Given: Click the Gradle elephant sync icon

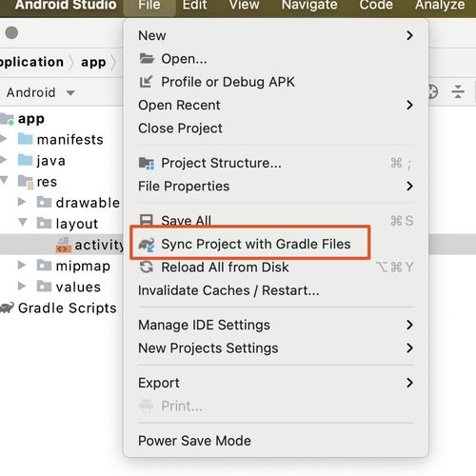Looking at the screenshot, I should (x=147, y=245).
